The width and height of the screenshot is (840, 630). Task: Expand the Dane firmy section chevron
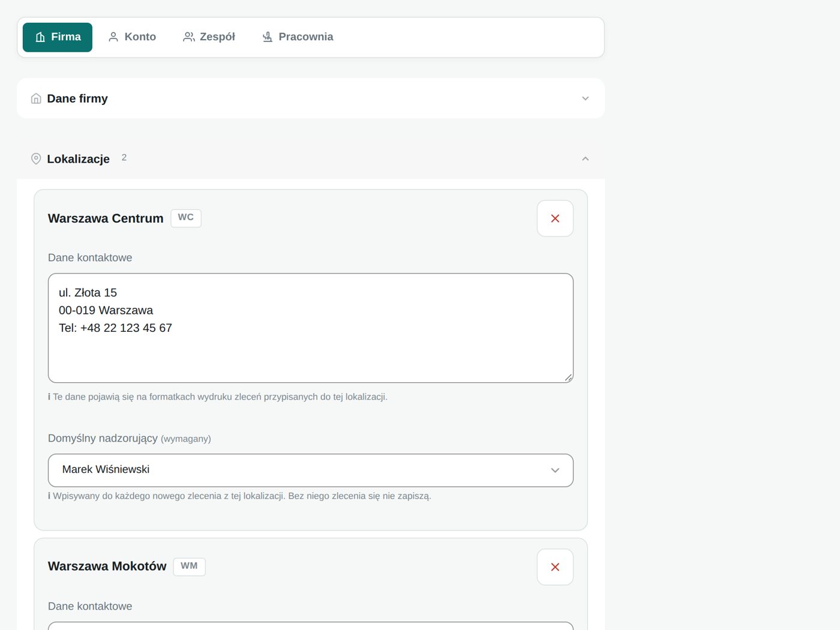point(586,98)
